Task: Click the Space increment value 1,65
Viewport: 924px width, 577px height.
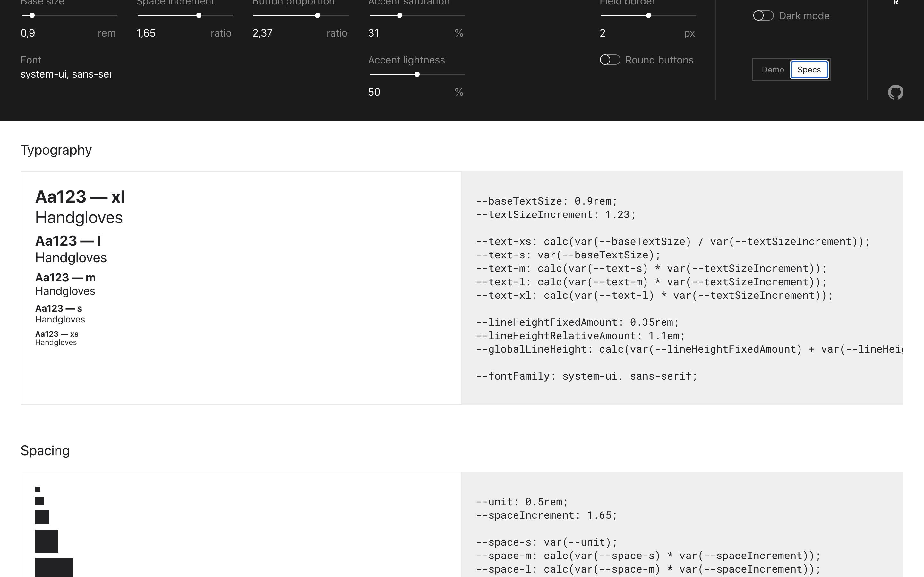Action: (x=146, y=33)
